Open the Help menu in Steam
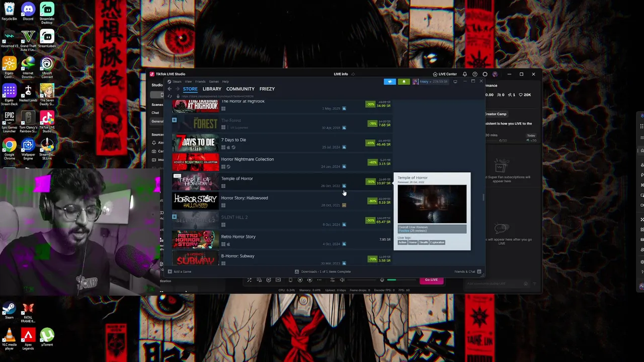This screenshot has height=362, width=644. click(x=225, y=81)
